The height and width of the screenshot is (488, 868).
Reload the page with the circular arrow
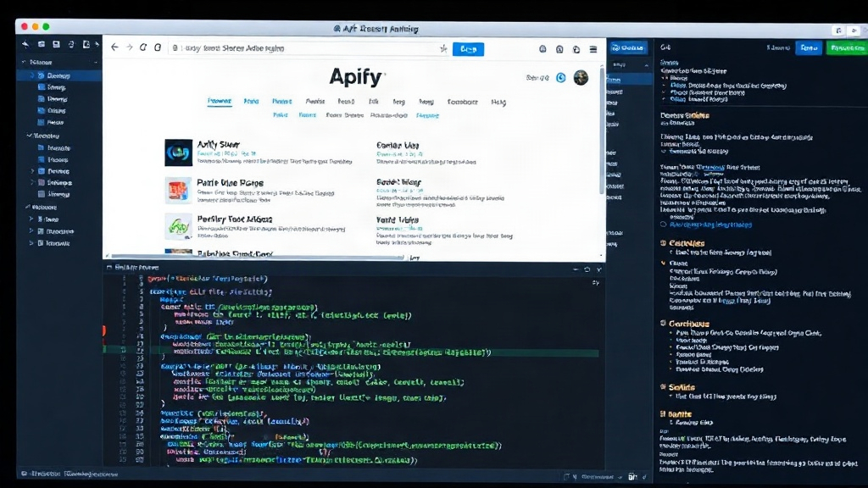tap(143, 47)
